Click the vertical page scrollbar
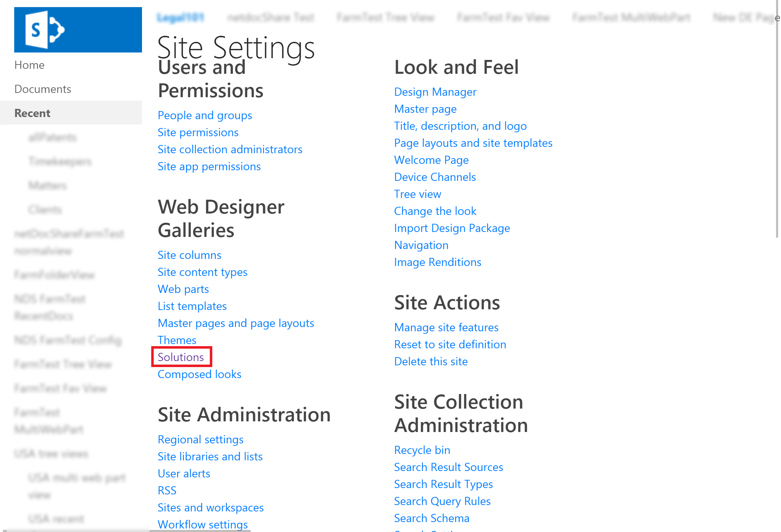The width and height of the screenshot is (781, 532). click(x=777, y=119)
